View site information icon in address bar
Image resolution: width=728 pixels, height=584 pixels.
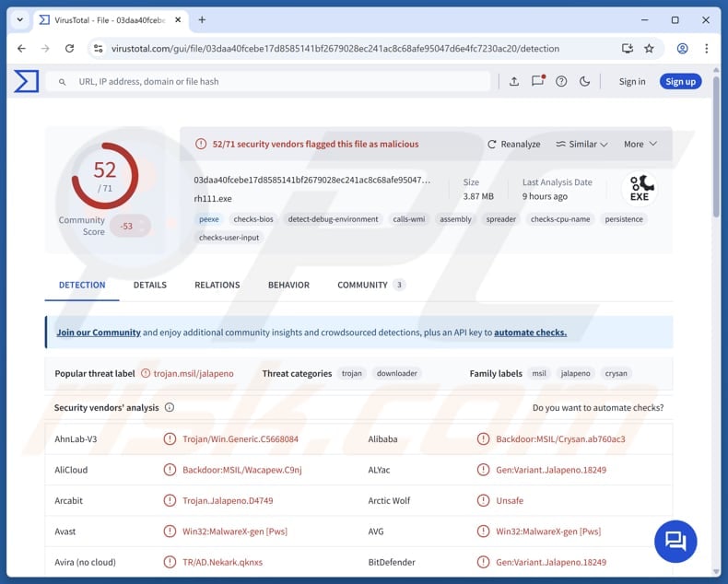tap(98, 48)
